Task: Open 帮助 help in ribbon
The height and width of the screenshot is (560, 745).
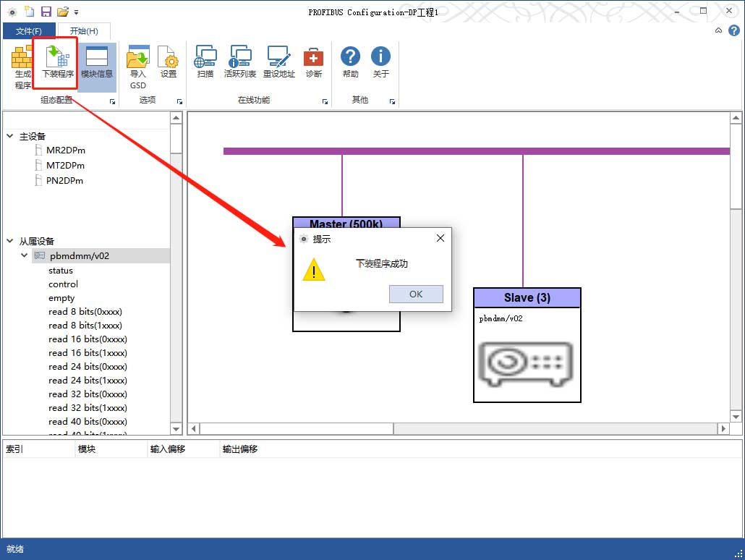Action: 350,64
